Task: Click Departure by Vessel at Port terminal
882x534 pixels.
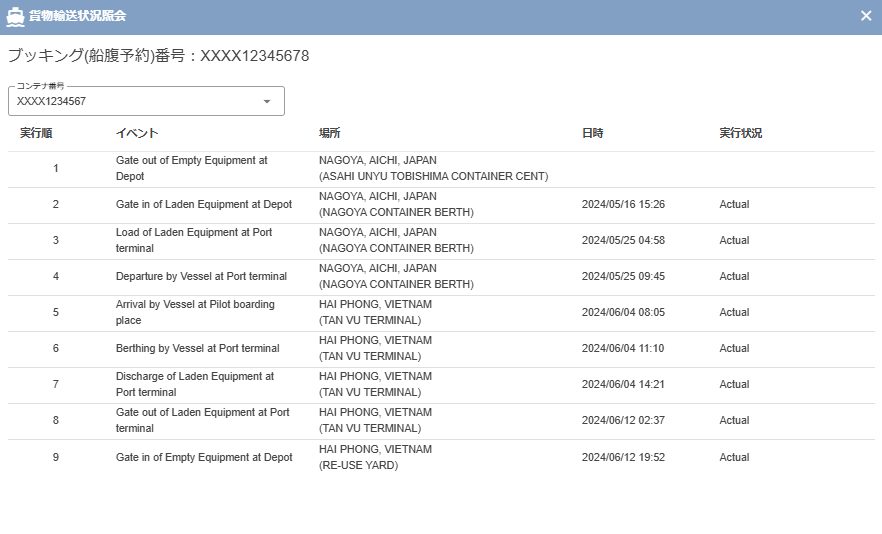Action: tap(201, 276)
